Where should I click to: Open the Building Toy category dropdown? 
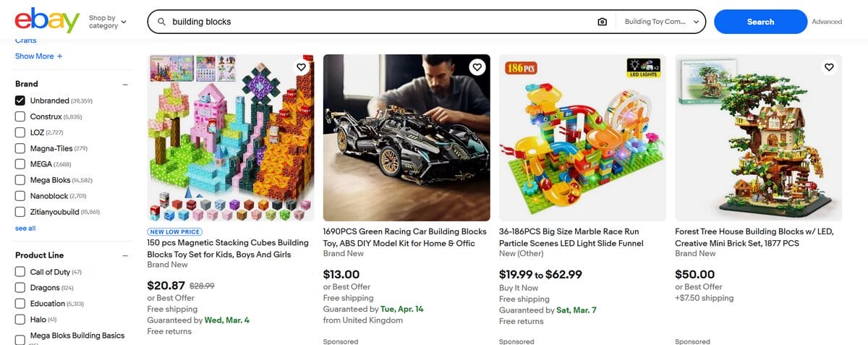coord(662,22)
